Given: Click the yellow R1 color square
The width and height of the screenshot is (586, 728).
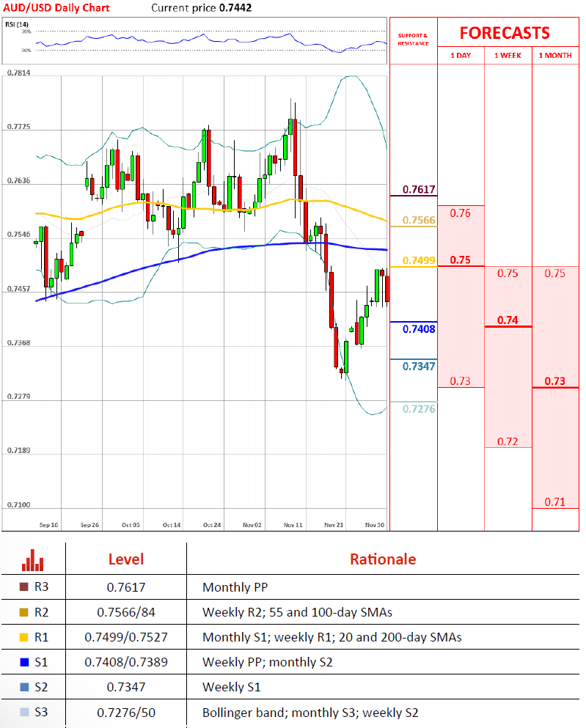Looking at the screenshot, I should pyautogui.click(x=23, y=637).
